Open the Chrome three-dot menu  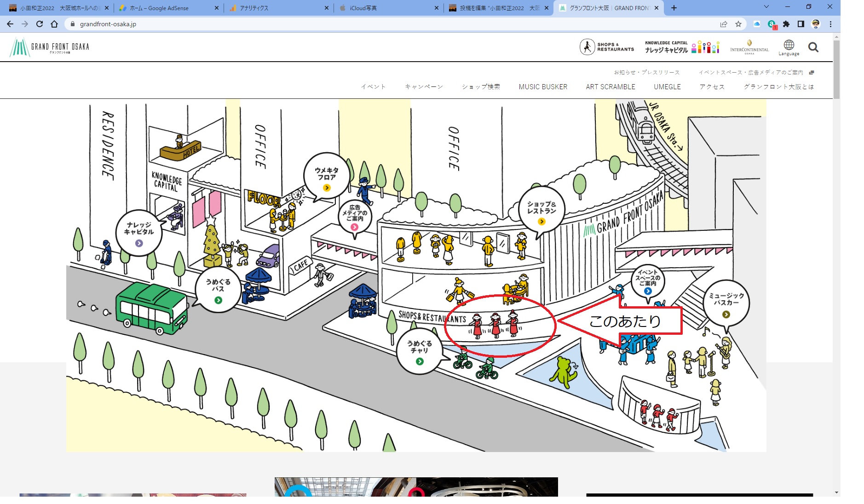[830, 24]
